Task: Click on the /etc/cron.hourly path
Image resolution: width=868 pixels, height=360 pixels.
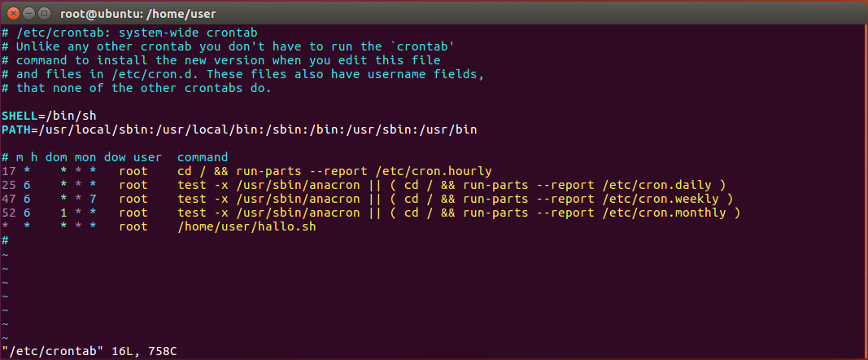Action: 433,171
